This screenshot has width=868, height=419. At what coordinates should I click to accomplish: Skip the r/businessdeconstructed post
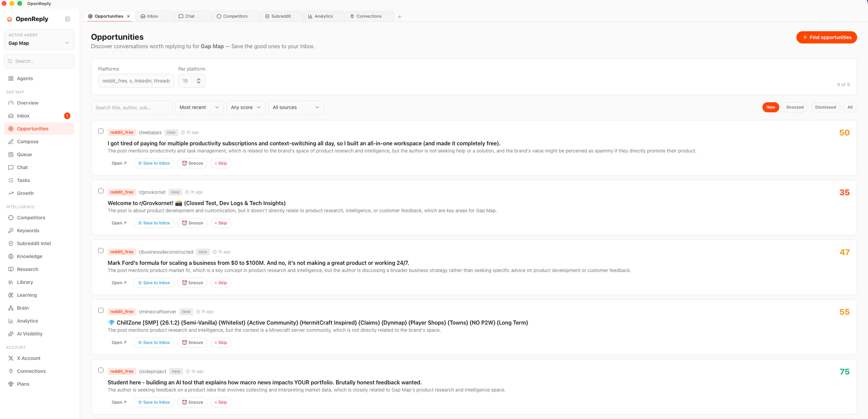[221, 283]
